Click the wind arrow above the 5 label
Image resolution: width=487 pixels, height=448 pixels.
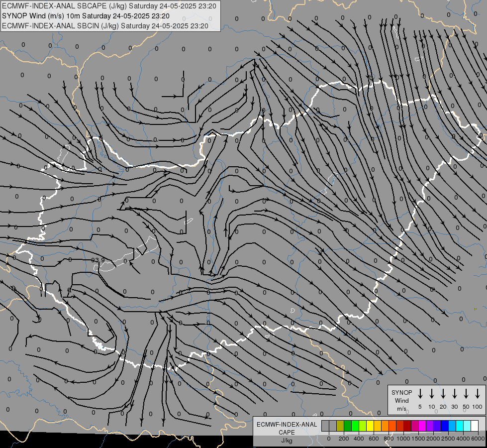tap(420, 393)
